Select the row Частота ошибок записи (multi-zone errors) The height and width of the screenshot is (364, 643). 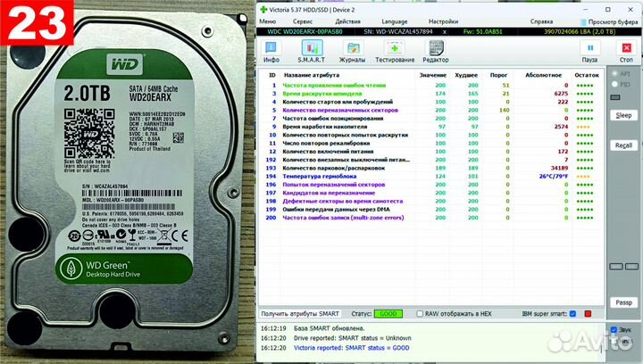click(x=430, y=218)
